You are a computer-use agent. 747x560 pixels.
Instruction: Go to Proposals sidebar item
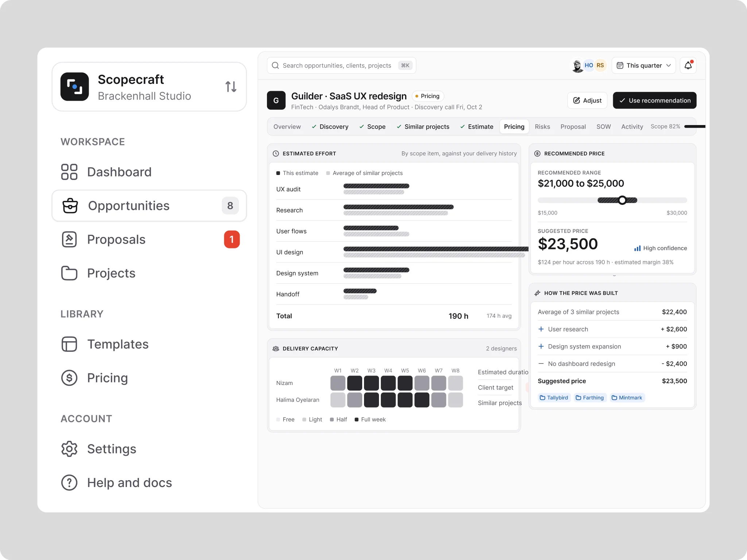(x=149, y=240)
